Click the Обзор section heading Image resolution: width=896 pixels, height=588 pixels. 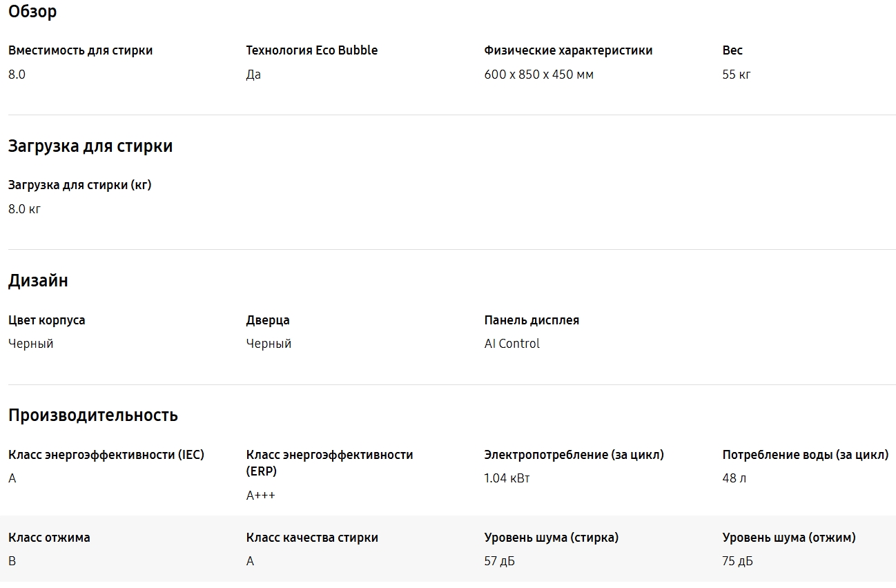32,12
